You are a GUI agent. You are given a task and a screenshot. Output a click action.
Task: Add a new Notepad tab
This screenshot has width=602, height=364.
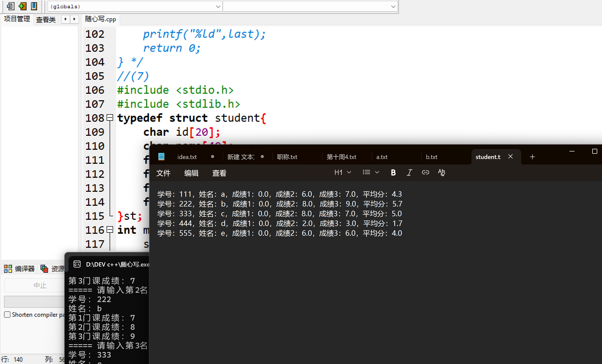(532, 157)
